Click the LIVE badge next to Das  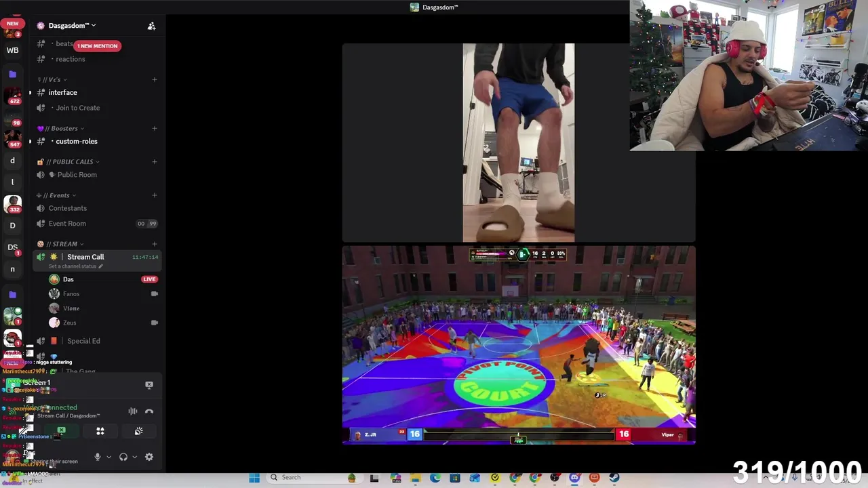tap(149, 279)
